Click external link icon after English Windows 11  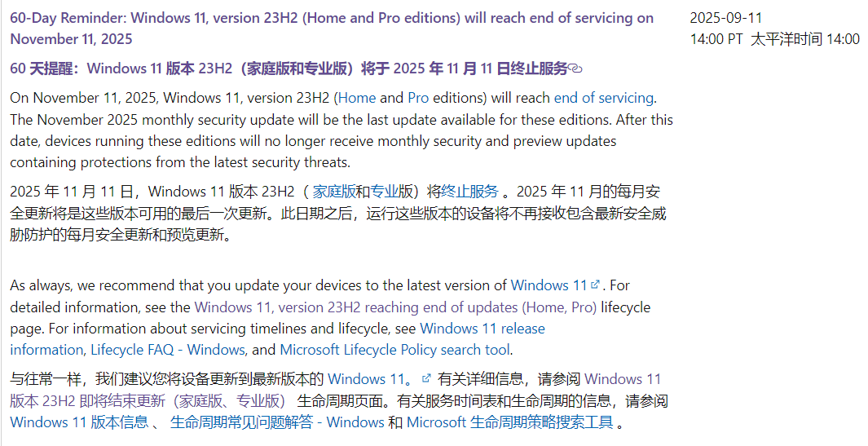click(595, 285)
